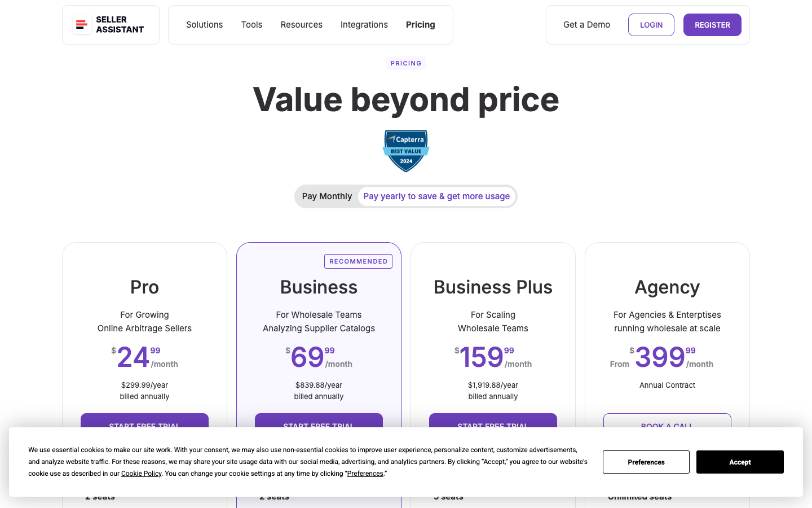Click Get a Demo in the header
Image resolution: width=812 pixels, height=508 pixels.
coord(586,25)
